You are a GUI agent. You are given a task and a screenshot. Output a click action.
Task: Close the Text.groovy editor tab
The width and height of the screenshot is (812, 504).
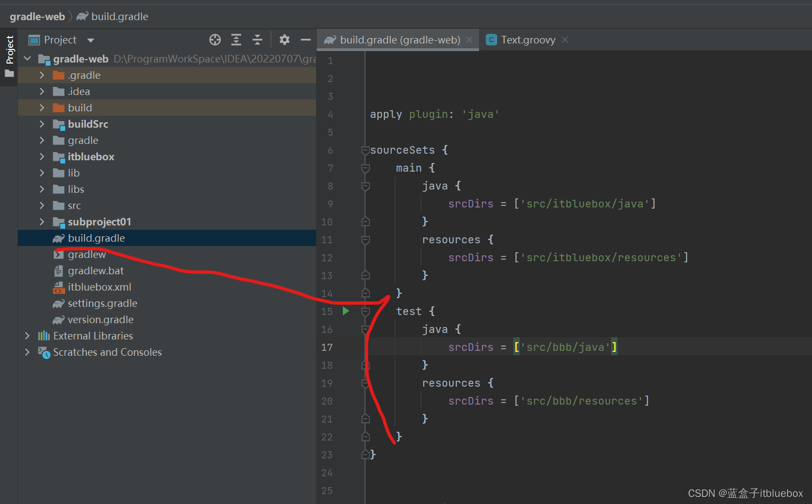coord(565,40)
